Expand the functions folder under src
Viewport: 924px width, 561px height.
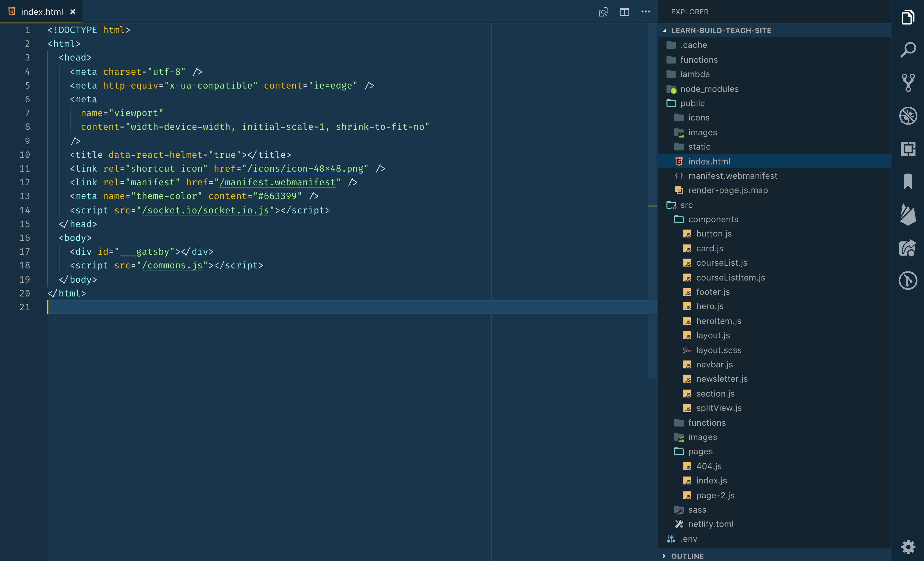(x=774, y=423)
